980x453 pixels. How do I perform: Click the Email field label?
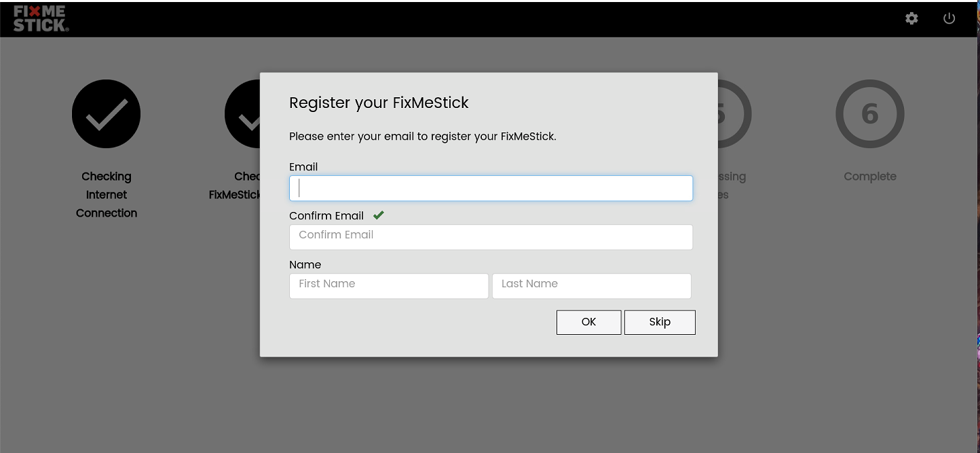pyautogui.click(x=303, y=167)
